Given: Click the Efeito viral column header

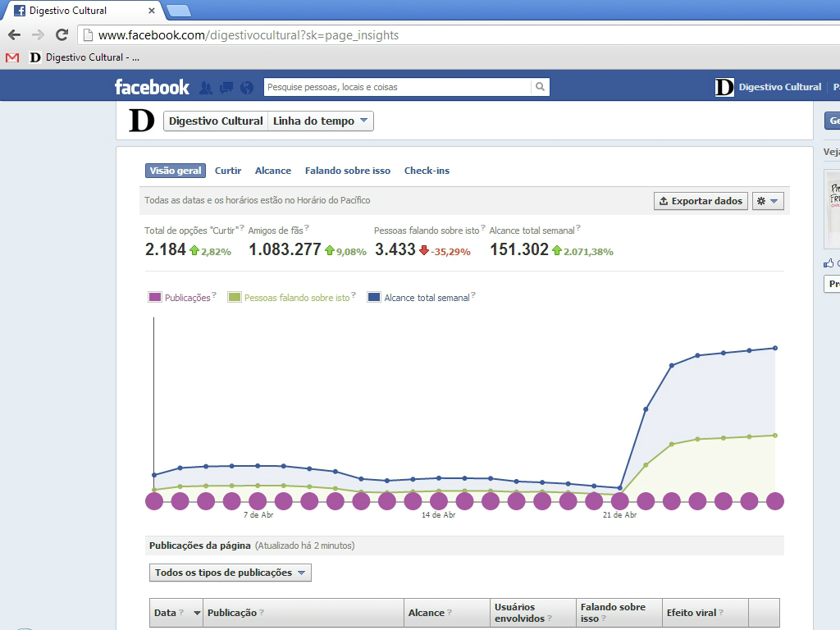Looking at the screenshot, I should pyautogui.click(x=705, y=613).
